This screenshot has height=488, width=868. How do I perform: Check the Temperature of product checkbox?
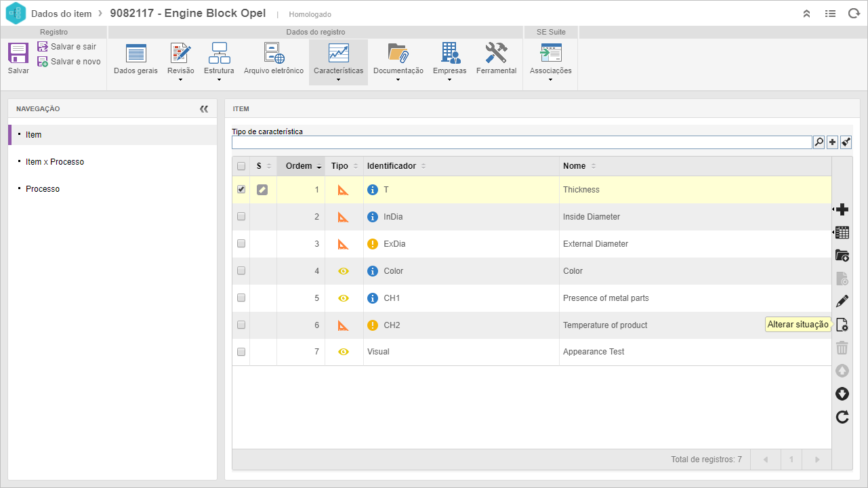(241, 325)
